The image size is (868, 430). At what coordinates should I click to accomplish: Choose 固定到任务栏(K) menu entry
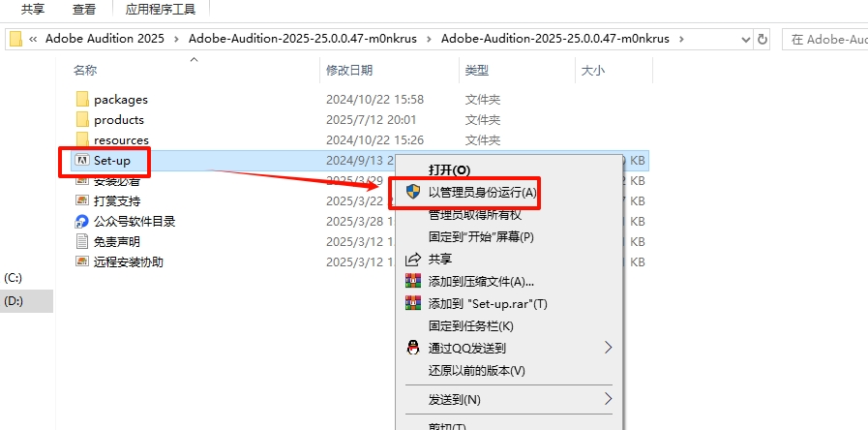(471, 325)
